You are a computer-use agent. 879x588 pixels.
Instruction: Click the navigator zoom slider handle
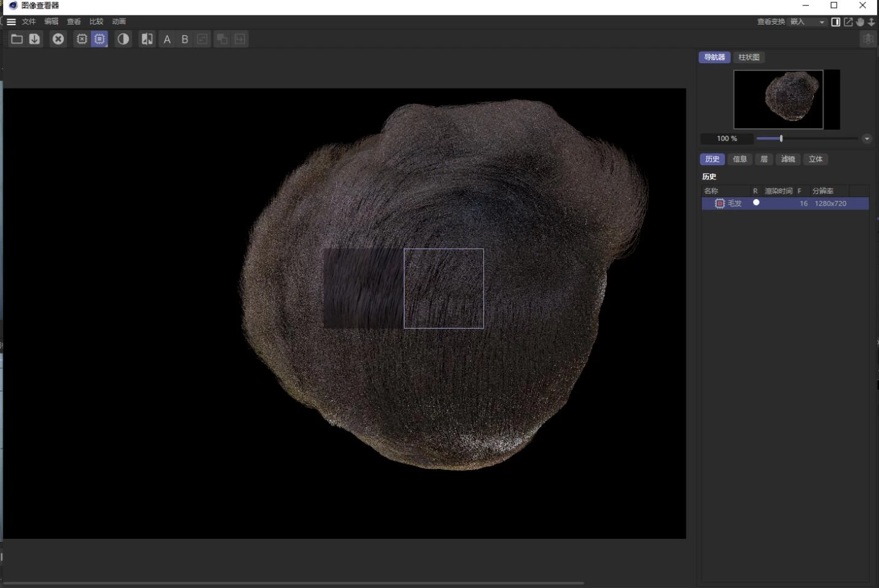pyautogui.click(x=781, y=139)
